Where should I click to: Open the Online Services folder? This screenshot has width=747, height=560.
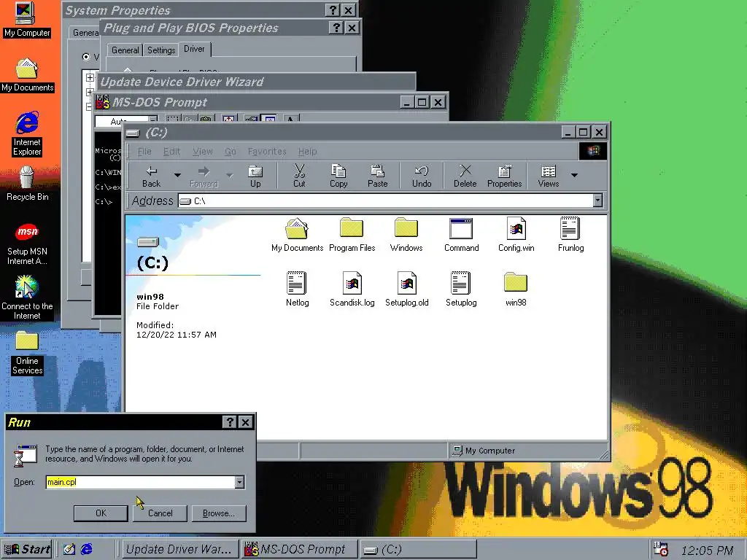27,353
